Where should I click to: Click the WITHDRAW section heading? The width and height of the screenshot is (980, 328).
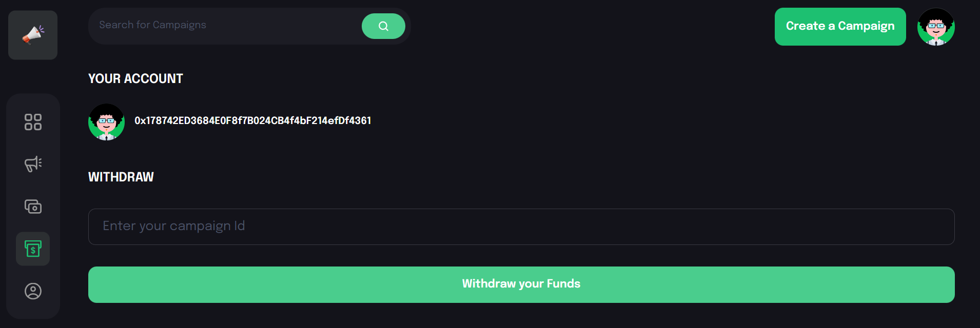(x=121, y=177)
